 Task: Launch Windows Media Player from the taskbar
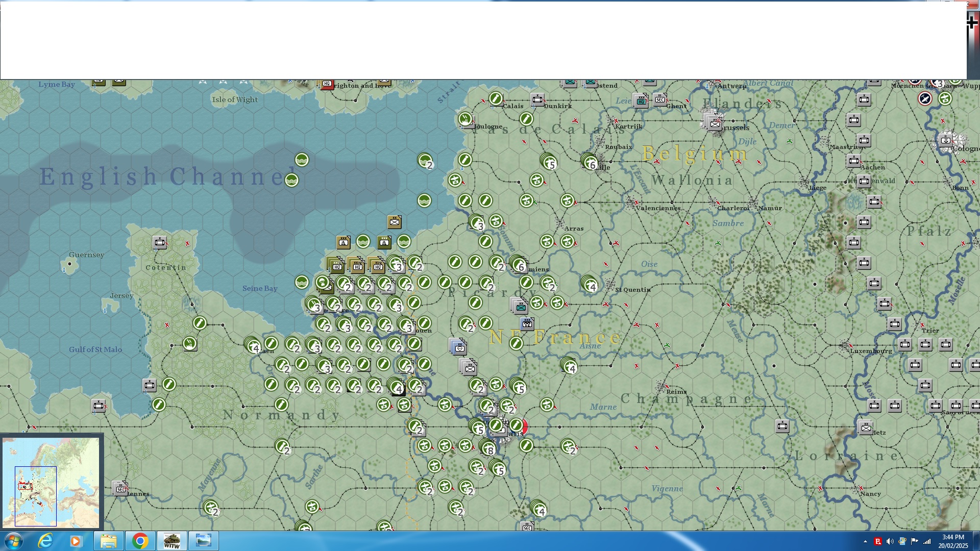click(x=76, y=541)
